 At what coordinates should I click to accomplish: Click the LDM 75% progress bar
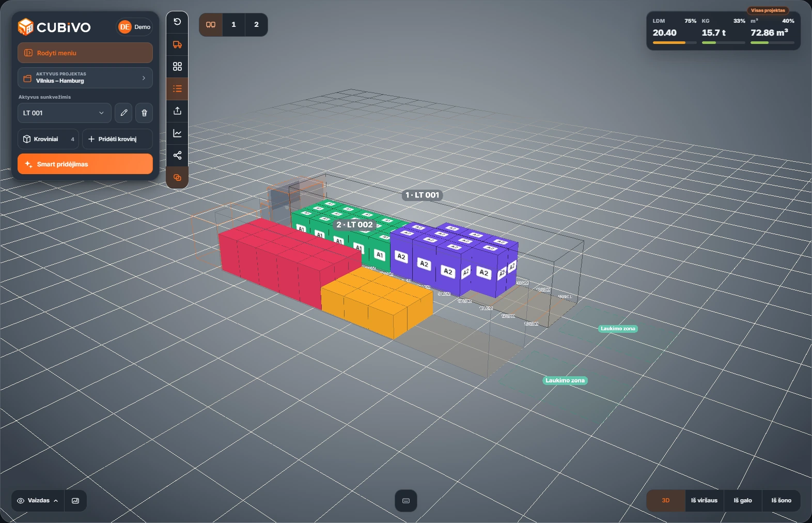(x=675, y=42)
